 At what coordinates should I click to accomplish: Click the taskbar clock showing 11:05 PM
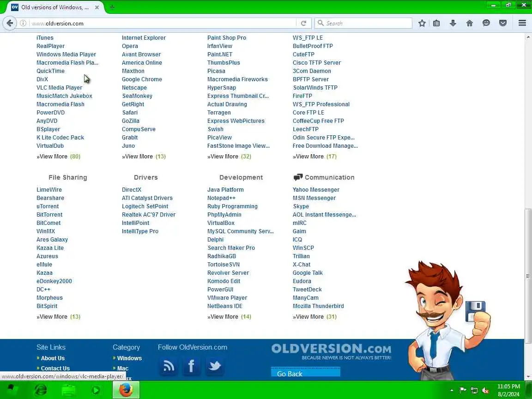[x=508, y=390]
